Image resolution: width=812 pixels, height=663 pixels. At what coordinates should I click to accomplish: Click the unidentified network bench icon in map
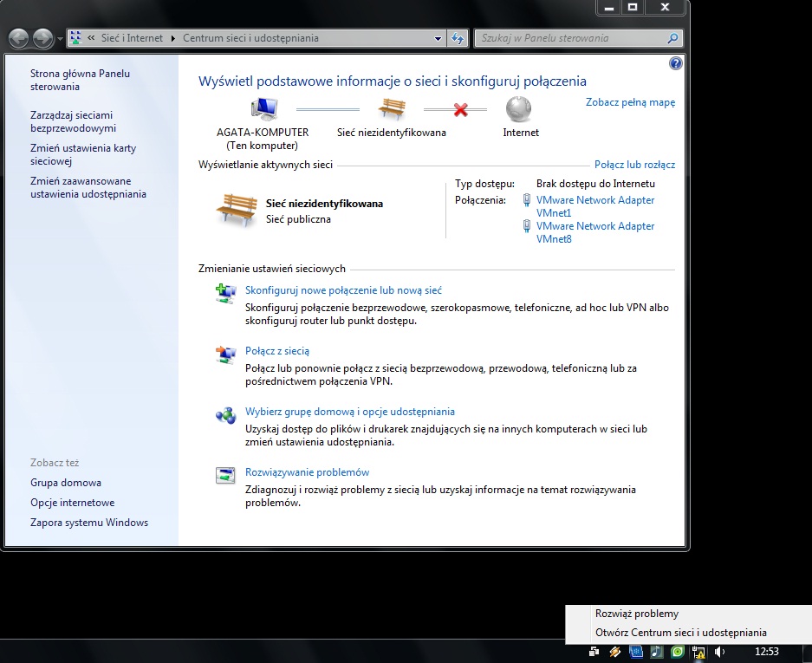tap(392, 109)
